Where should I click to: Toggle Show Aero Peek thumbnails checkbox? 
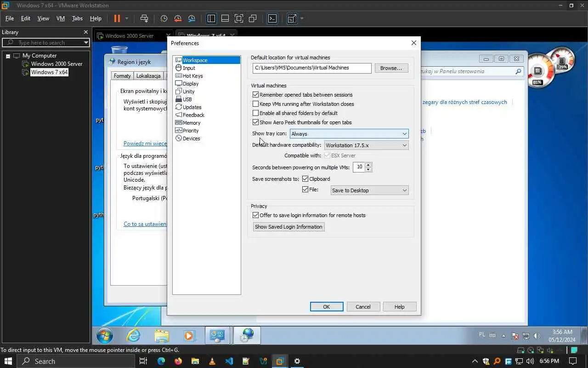click(x=256, y=122)
